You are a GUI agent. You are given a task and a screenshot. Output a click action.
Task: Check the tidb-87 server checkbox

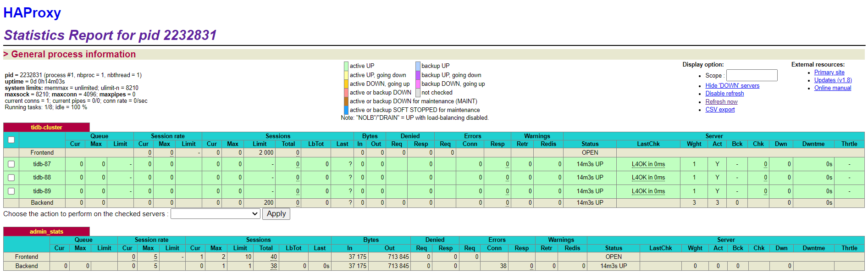click(11, 164)
